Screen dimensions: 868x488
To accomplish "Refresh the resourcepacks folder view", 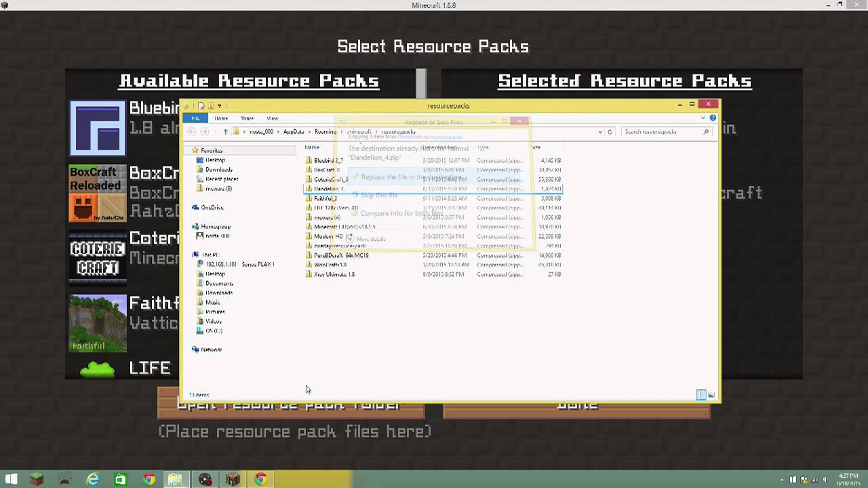I will click(610, 131).
